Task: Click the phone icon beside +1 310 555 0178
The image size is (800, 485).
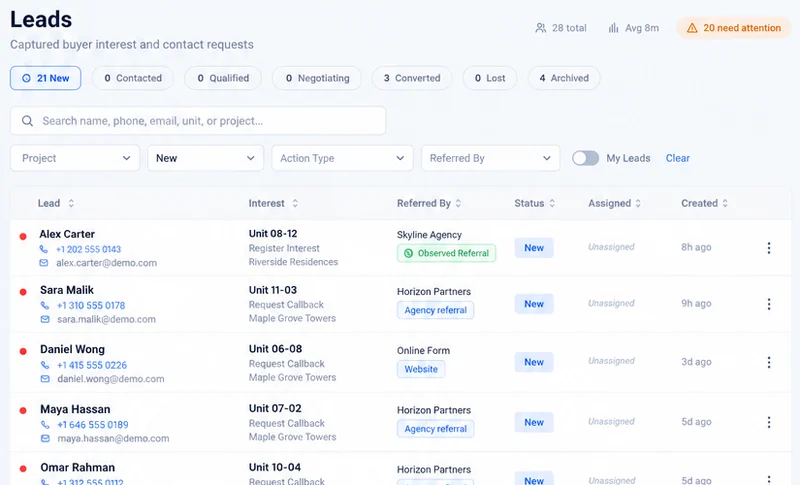Action: pyautogui.click(x=45, y=305)
